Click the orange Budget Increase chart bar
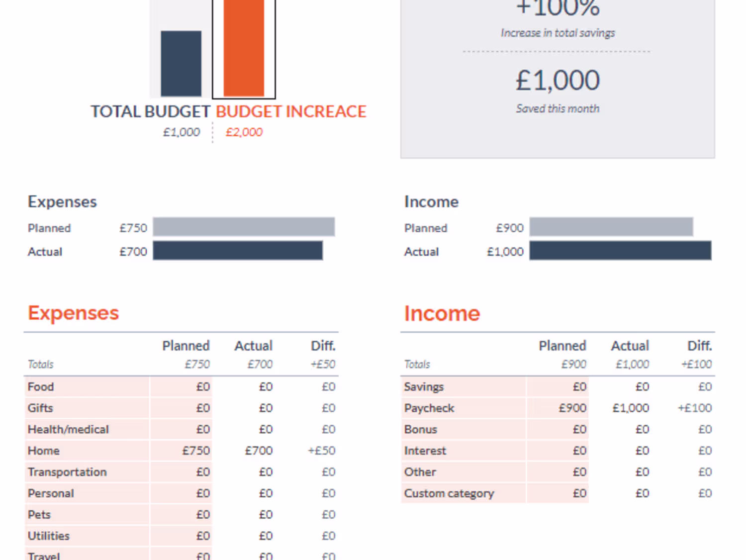Screen dimensions: 746x560 244,48
